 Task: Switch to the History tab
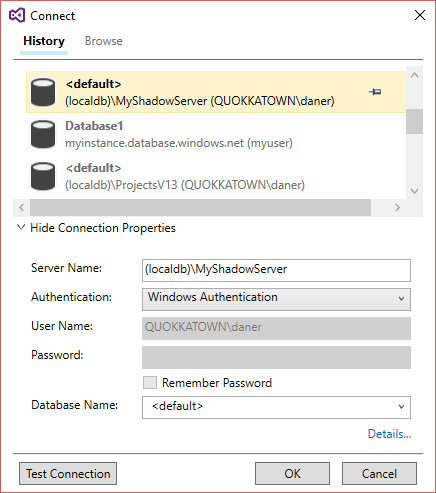pyautogui.click(x=44, y=41)
